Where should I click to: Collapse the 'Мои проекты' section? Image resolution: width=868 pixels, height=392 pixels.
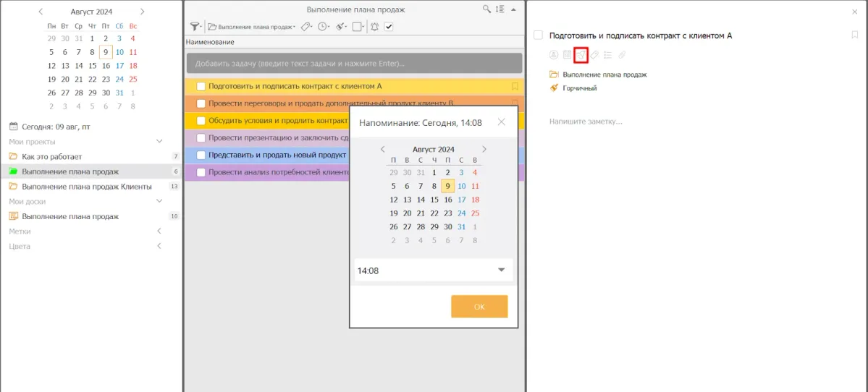click(160, 142)
